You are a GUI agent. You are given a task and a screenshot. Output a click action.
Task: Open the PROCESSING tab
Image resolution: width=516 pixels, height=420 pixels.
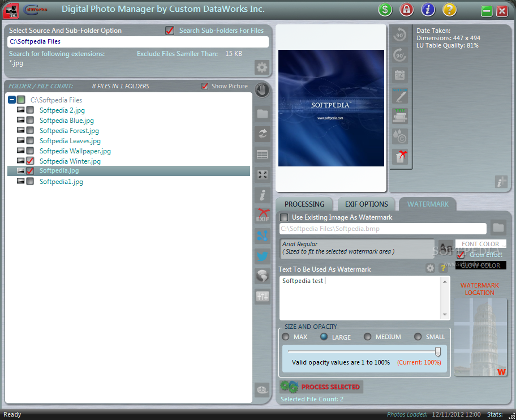coord(304,204)
